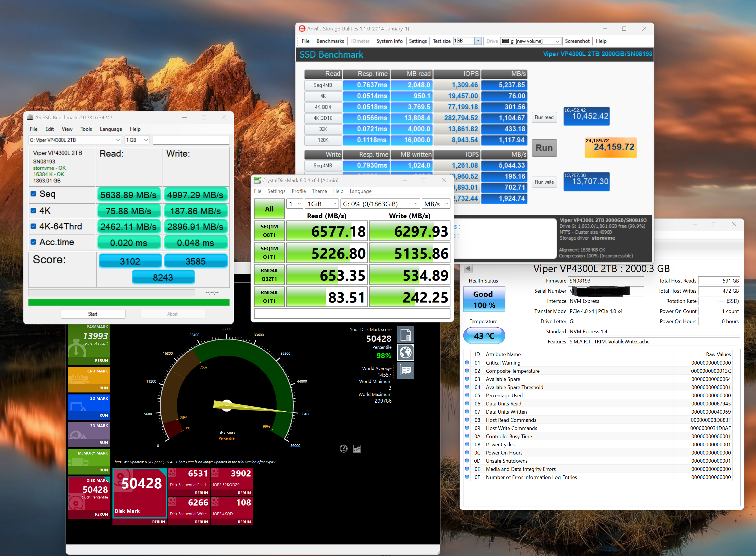Screen dimensions: 756x556
Task: Expand Anvil's Test size 1GB dropdown
Action: click(x=478, y=41)
